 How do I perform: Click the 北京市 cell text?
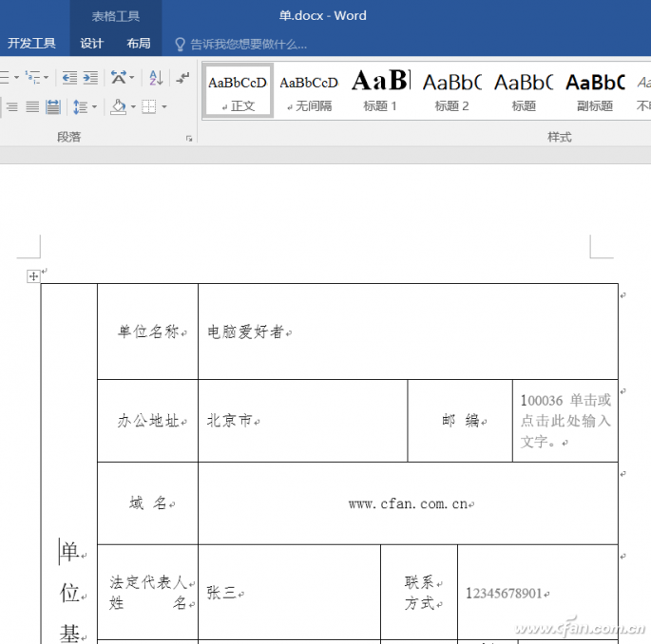(x=230, y=421)
